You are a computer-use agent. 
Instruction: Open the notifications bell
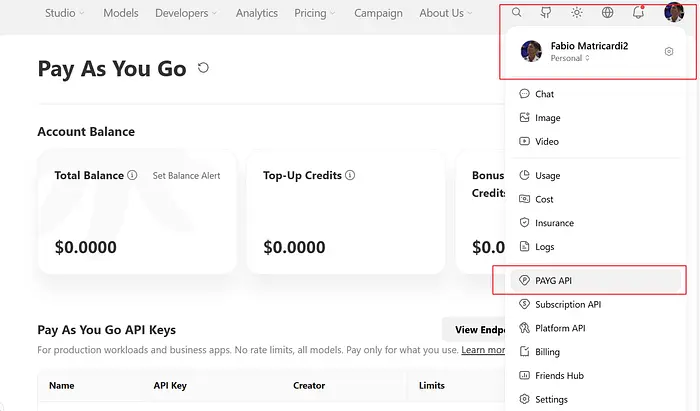[638, 12]
